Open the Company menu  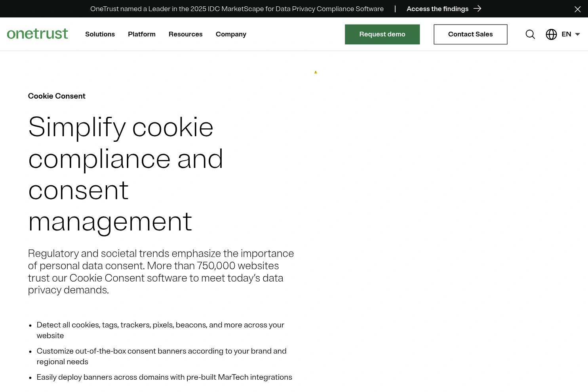[231, 34]
